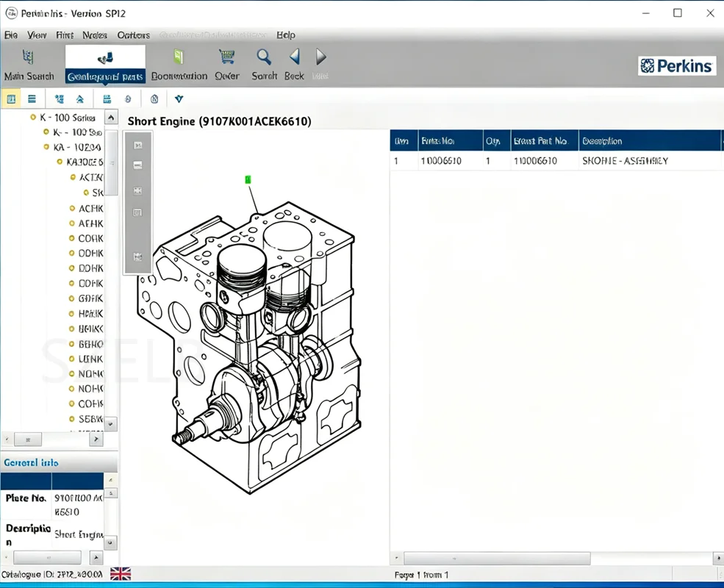Click the tree structure icon in the secondary toolbar
724x588 pixels.
point(59,98)
